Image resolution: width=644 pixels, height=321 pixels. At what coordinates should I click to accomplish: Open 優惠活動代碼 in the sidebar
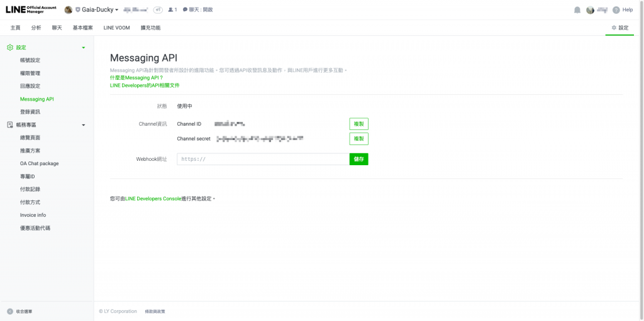[35, 228]
